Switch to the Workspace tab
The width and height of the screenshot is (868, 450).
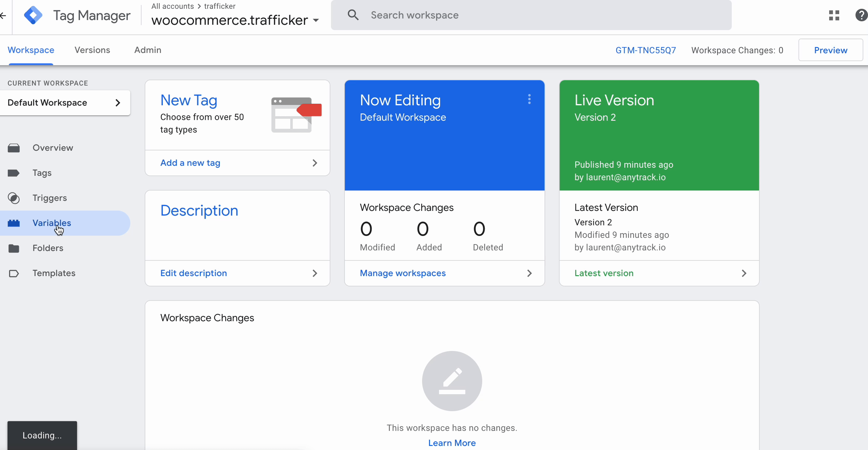(31, 50)
